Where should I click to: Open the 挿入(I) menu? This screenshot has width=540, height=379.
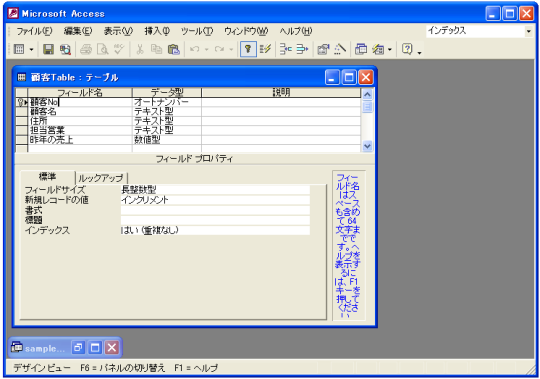157,31
